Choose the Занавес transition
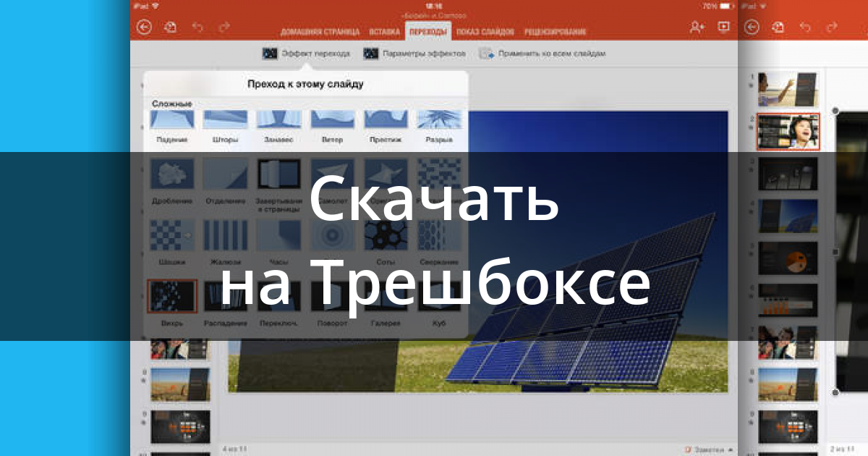This screenshot has height=456, width=868. 278,127
